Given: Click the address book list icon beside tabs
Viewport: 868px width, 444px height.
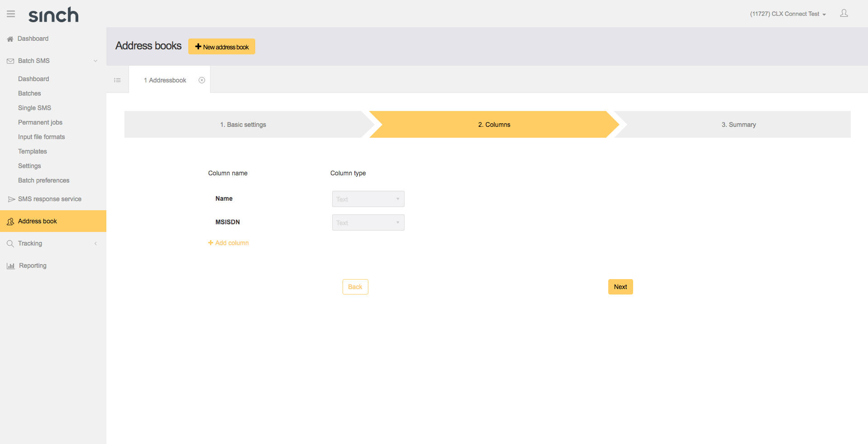Looking at the screenshot, I should (117, 80).
